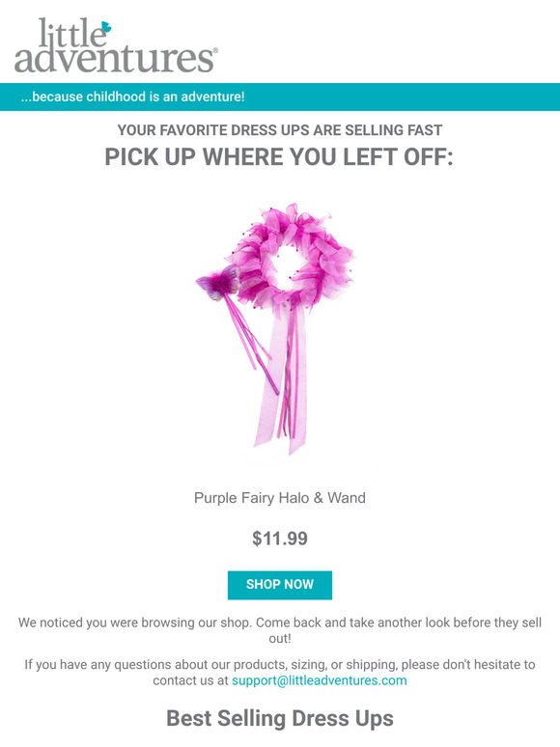Open the support@littleadventures.com email link
The height and width of the screenshot is (747, 560).
point(320,680)
